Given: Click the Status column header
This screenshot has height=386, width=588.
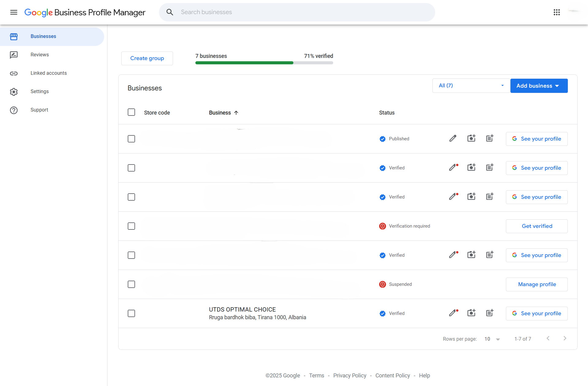Looking at the screenshot, I should (x=387, y=113).
